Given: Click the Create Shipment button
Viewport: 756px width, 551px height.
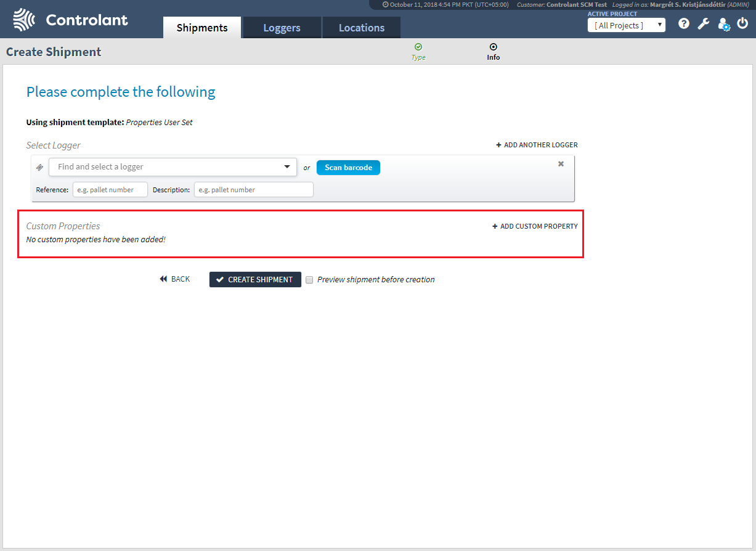Looking at the screenshot, I should click(255, 279).
